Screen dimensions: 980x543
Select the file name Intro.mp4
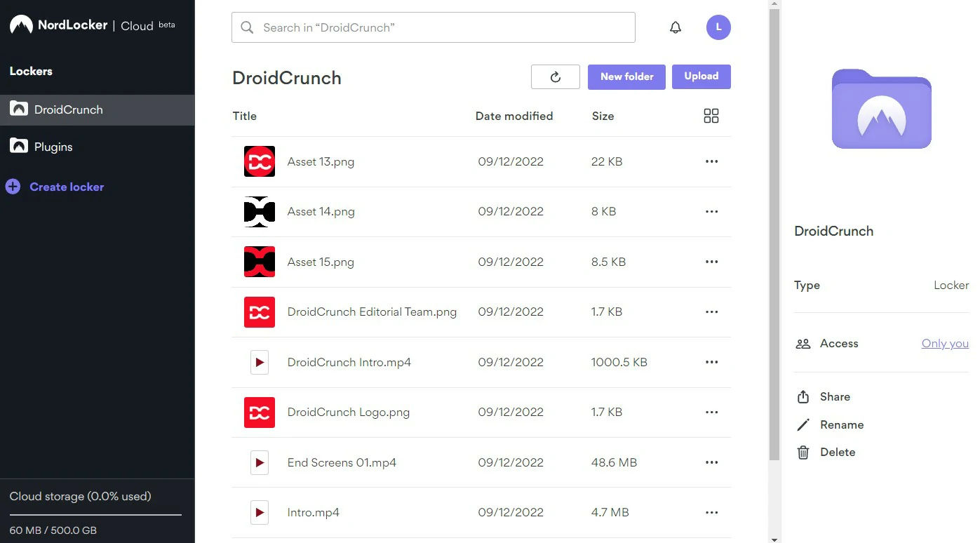coord(314,512)
